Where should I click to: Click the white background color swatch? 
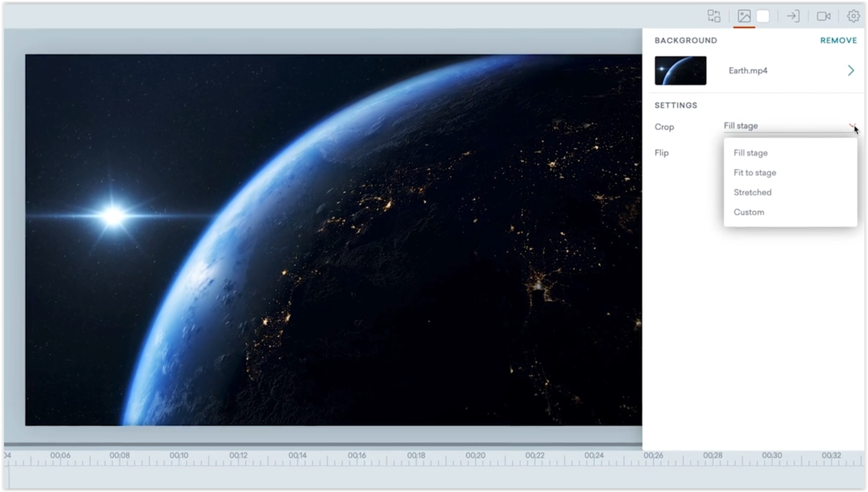(763, 16)
